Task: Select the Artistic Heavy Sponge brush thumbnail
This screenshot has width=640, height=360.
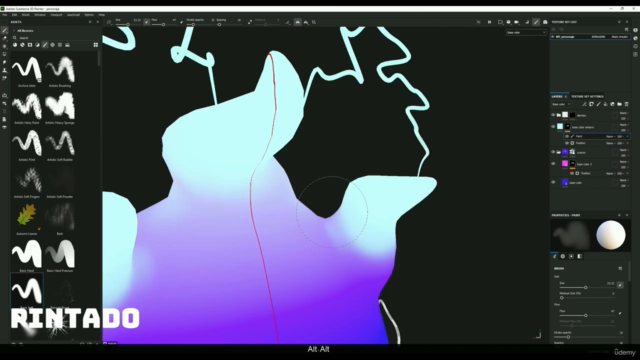Action: tap(60, 105)
